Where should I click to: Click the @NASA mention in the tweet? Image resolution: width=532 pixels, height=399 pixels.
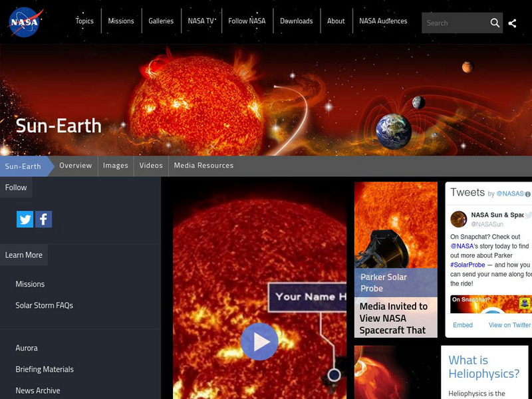click(462, 246)
